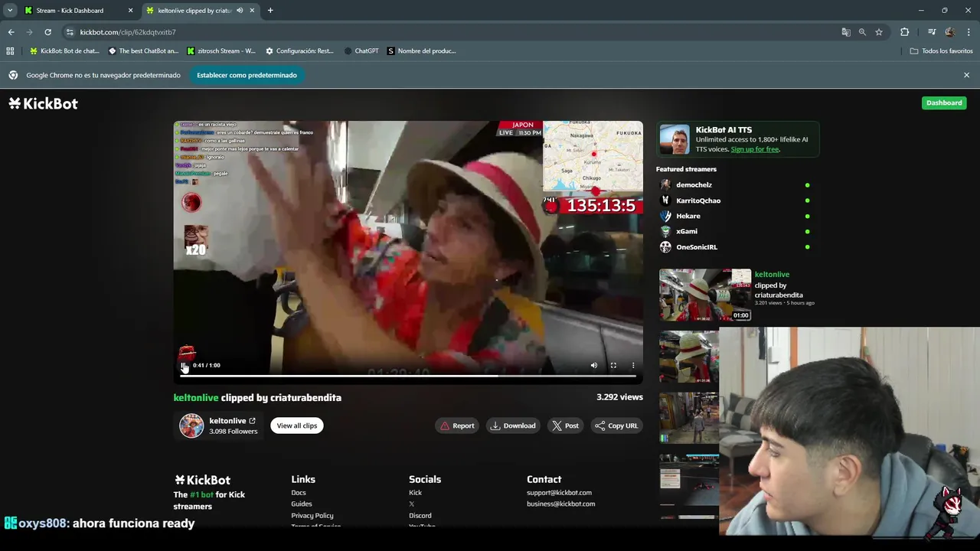Click the KickBot footer logo
Viewport: 980px width, 551px height.
coord(202,480)
